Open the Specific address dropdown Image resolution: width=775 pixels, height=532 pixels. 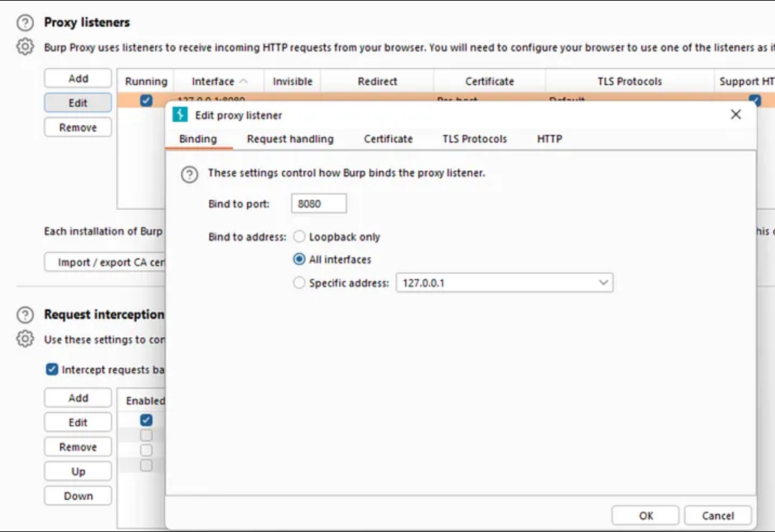point(504,283)
